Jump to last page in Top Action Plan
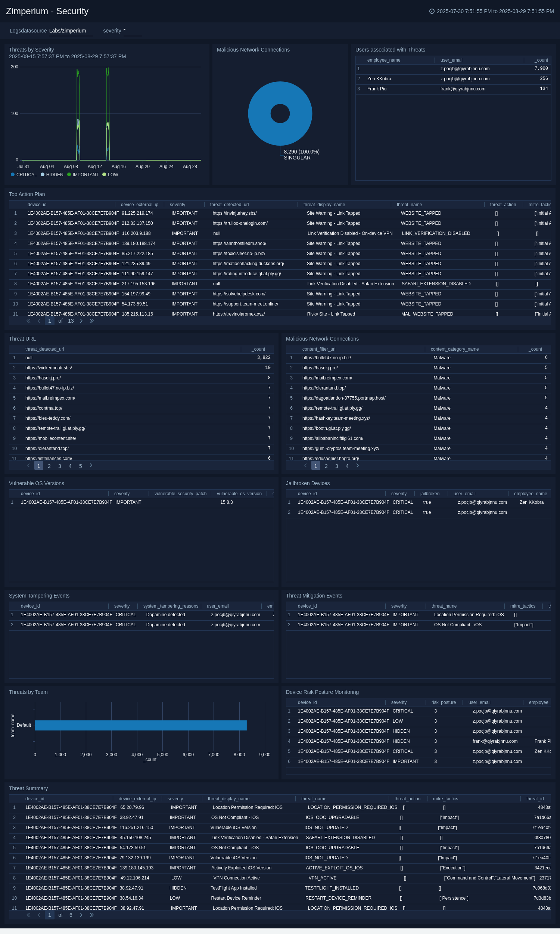Viewport: 560px width, 934px height. click(x=92, y=321)
